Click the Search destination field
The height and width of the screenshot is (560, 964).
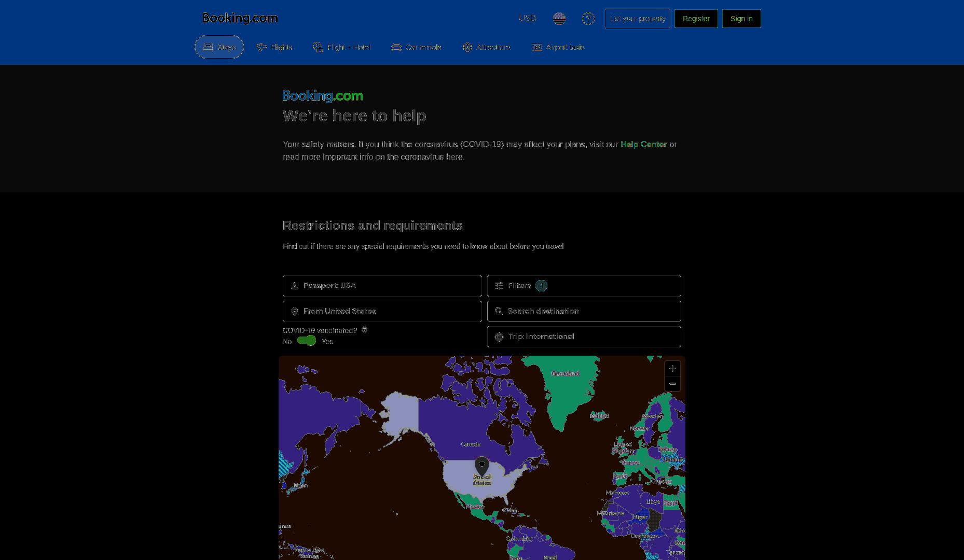pyautogui.click(x=584, y=311)
